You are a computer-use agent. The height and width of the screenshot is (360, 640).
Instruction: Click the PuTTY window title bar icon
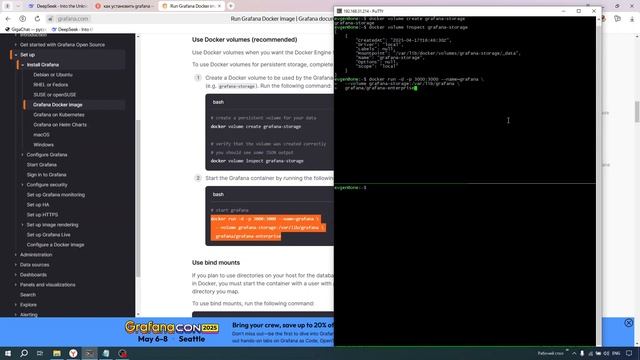coord(339,11)
